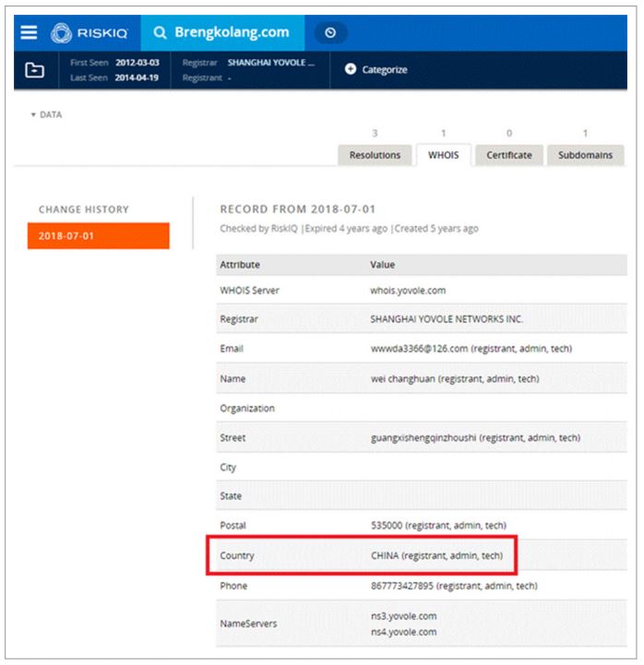Open the history clock icon
This screenshot has height=665, width=644.
click(330, 32)
